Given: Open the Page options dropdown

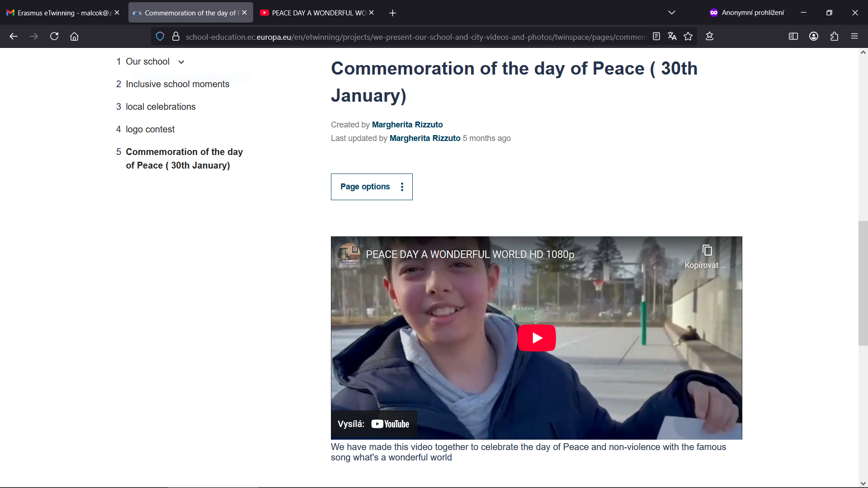Looking at the screenshot, I should pyautogui.click(x=372, y=187).
